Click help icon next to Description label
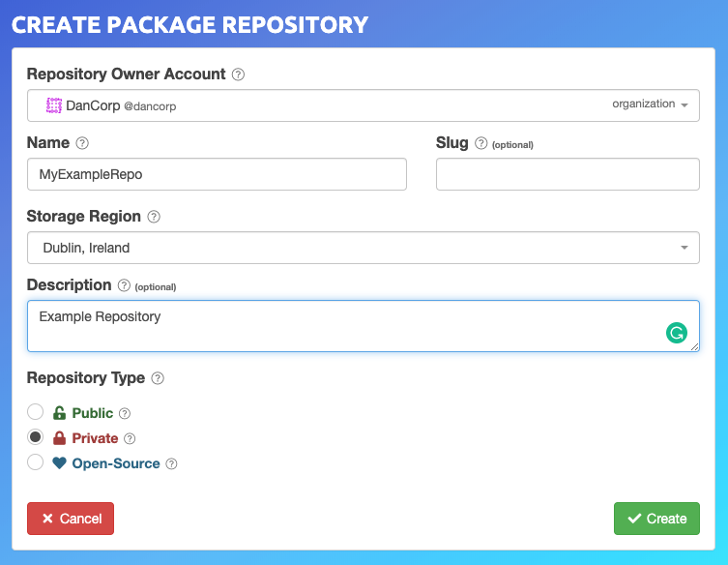Viewport: 728px width, 565px height. point(124,285)
